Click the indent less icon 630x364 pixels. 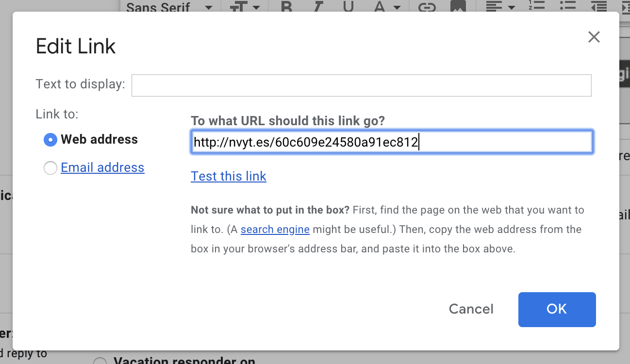(599, 6)
